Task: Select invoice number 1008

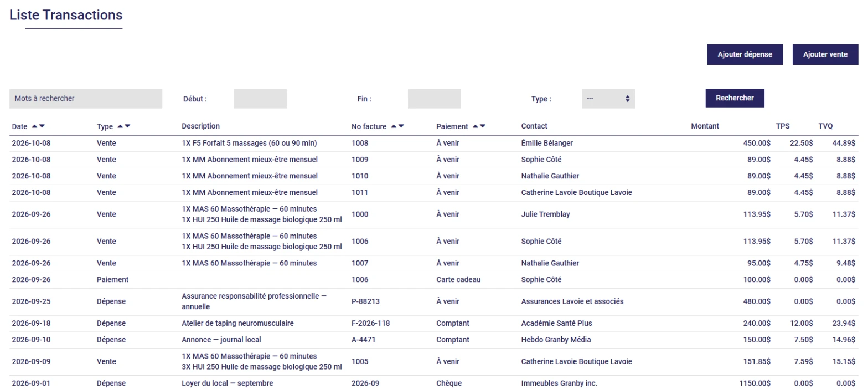Action: [x=360, y=143]
